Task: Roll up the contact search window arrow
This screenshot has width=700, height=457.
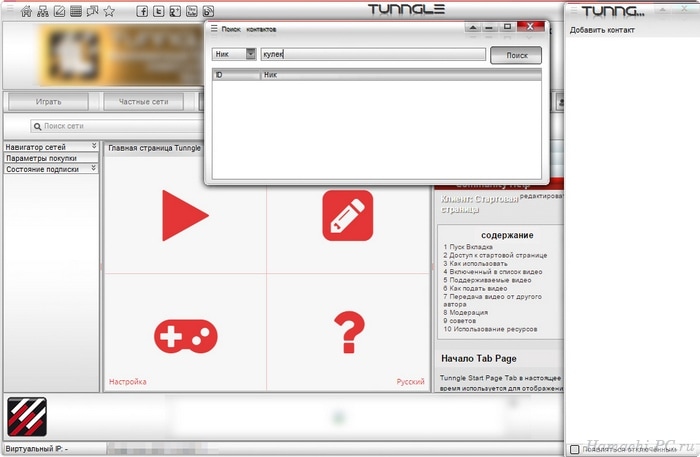Action: coord(473,28)
